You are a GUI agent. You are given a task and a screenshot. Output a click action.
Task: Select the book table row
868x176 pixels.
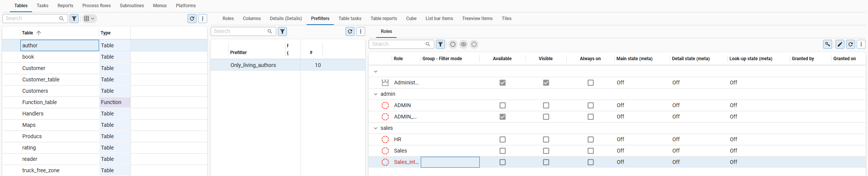pos(105,57)
